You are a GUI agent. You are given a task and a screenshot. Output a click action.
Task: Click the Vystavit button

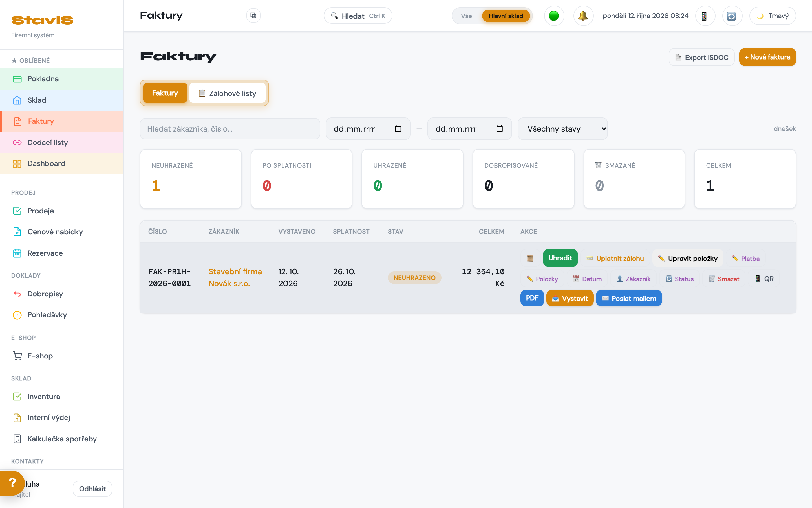pyautogui.click(x=570, y=298)
